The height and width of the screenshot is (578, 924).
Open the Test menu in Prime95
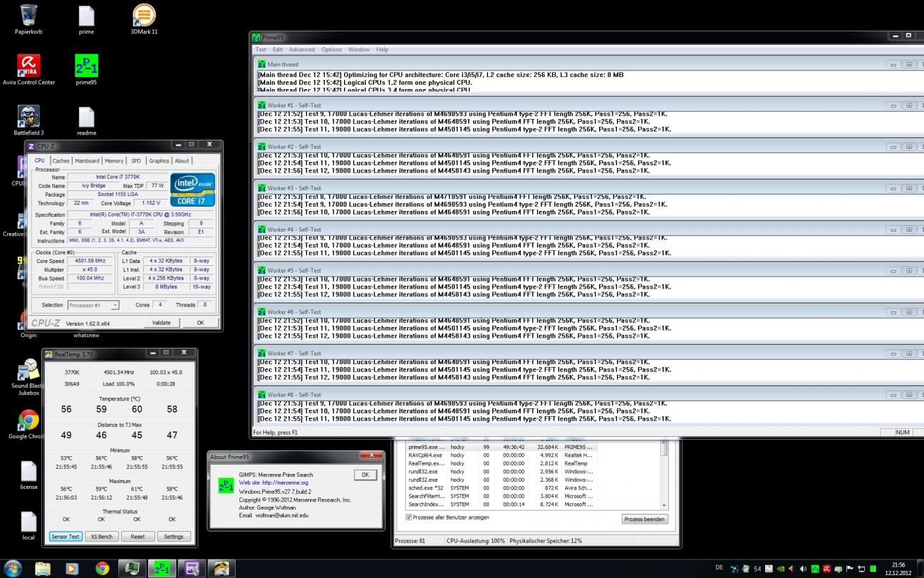pos(261,49)
